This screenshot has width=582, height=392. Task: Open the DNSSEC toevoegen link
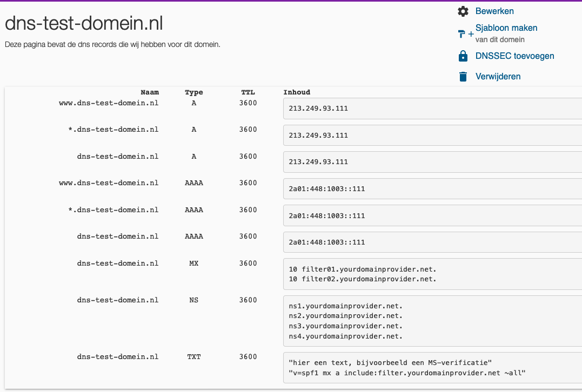pos(515,56)
